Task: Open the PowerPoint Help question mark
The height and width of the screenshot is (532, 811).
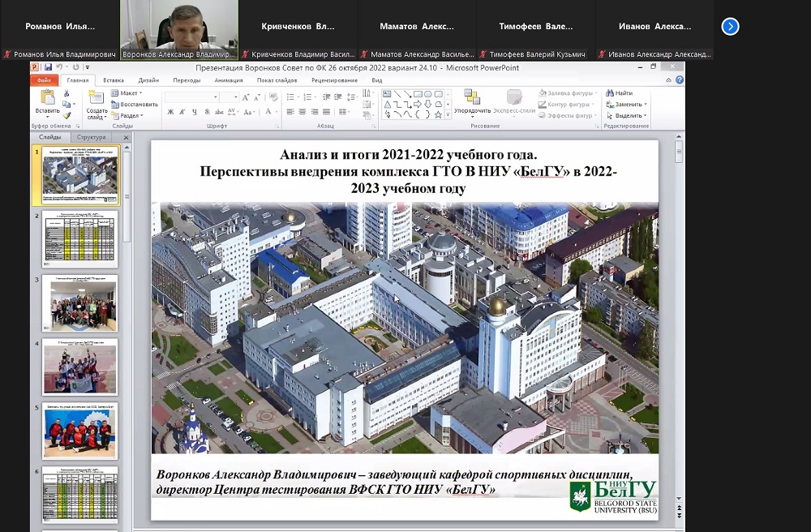Action: (679, 80)
